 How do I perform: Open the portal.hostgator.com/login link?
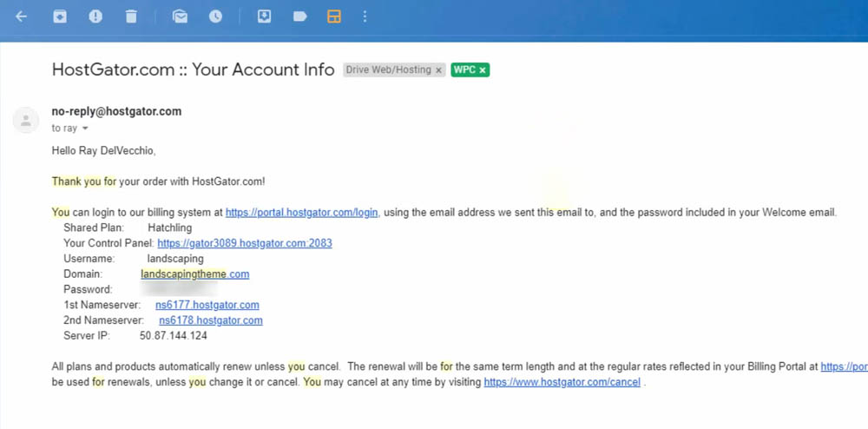click(x=302, y=213)
